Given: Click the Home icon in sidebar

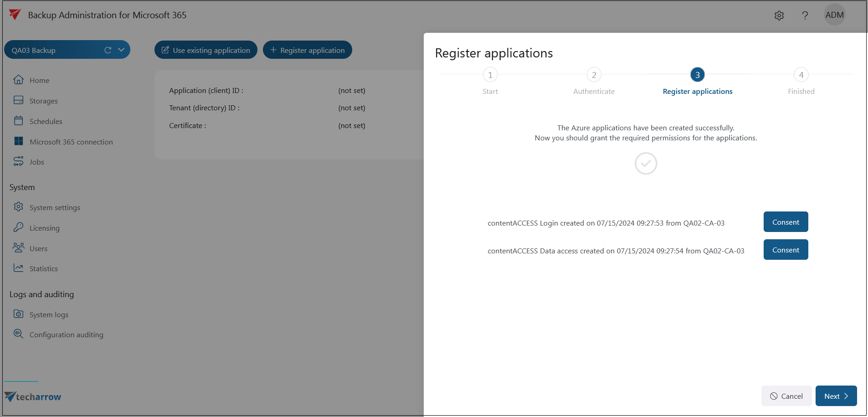Looking at the screenshot, I should 18,80.
